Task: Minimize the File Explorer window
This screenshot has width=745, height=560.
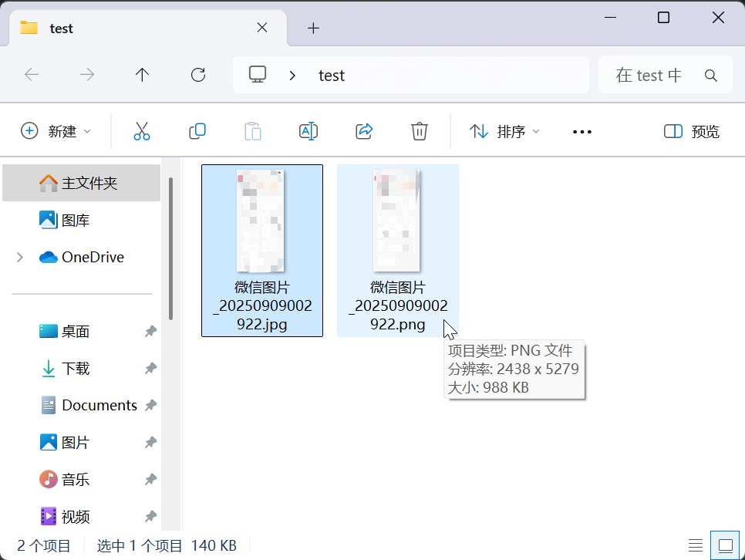Action: tap(611, 18)
